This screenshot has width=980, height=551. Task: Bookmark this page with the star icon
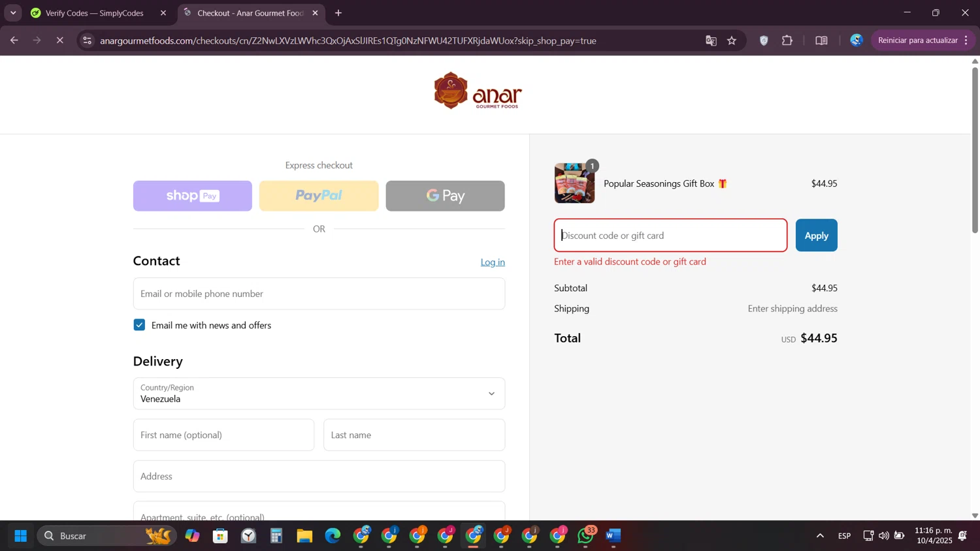pos(732,40)
